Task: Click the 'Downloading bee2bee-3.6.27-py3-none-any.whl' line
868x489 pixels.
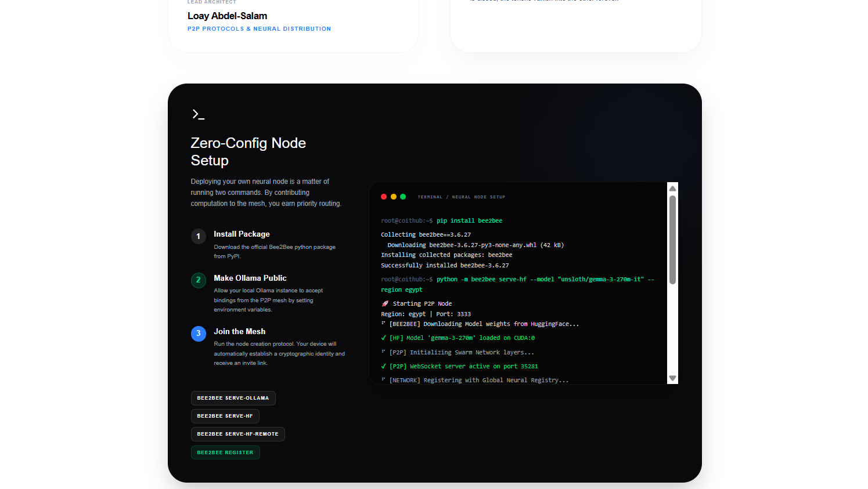Action: (476, 245)
